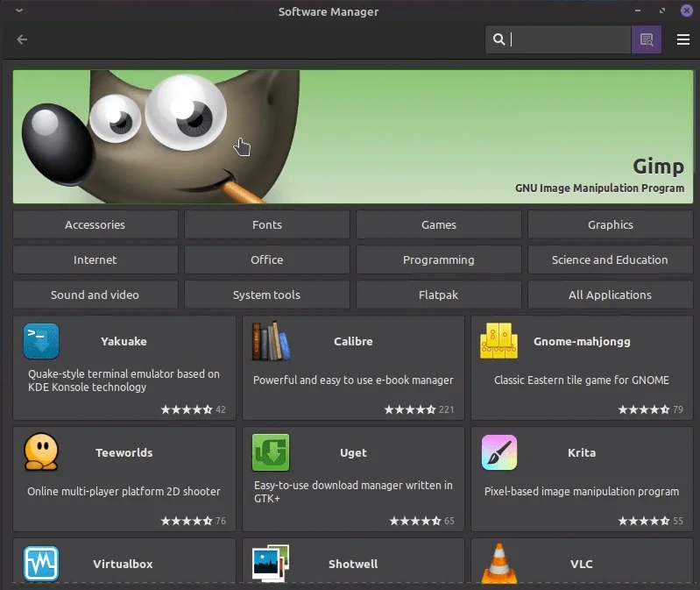Click the Krita brush icon
This screenshot has width=700, height=590.
pyautogui.click(x=499, y=452)
